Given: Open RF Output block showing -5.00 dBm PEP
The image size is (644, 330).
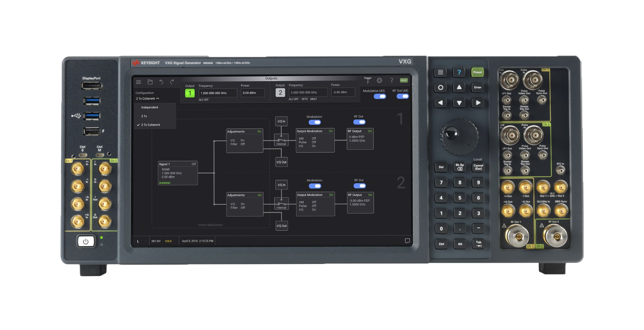Looking at the screenshot, I should [x=360, y=203].
